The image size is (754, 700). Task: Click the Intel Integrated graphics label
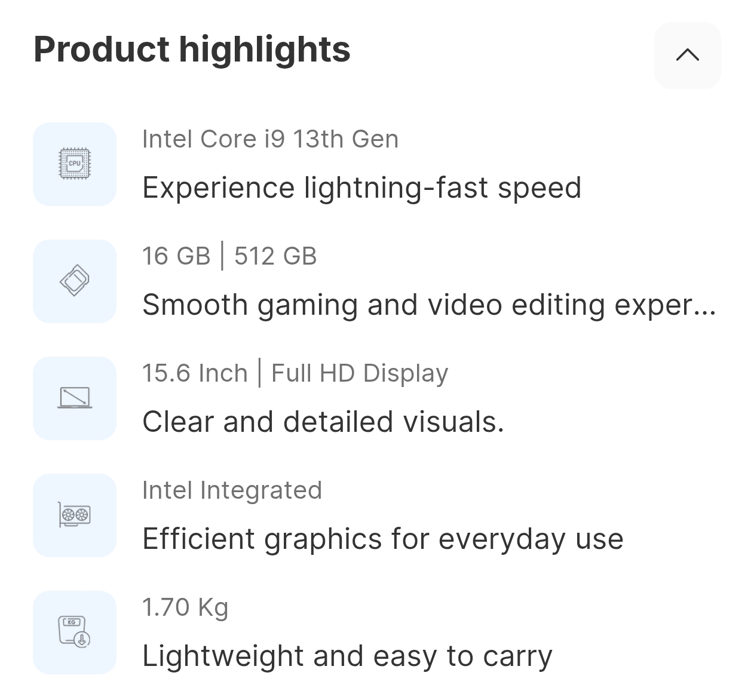232,490
